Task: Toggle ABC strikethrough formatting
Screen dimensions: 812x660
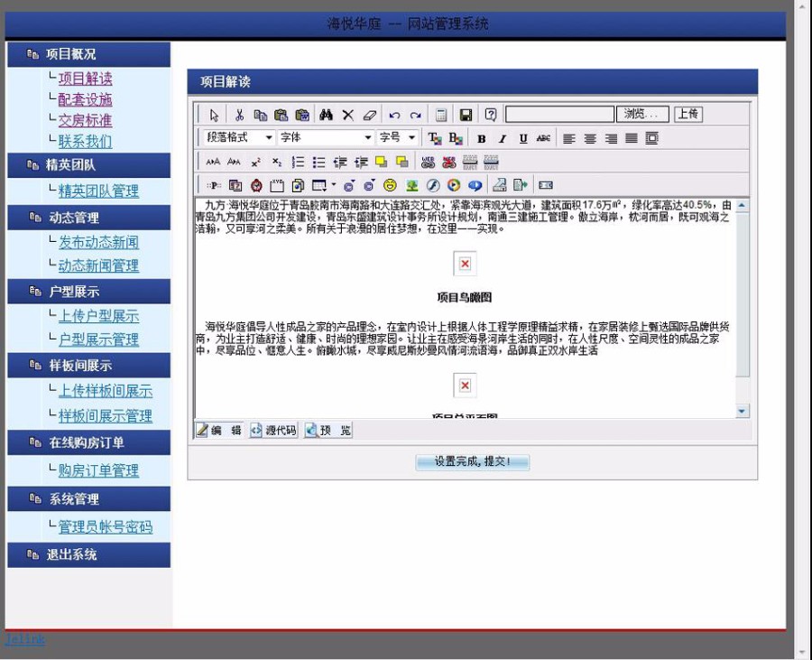Action: (x=543, y=138)
